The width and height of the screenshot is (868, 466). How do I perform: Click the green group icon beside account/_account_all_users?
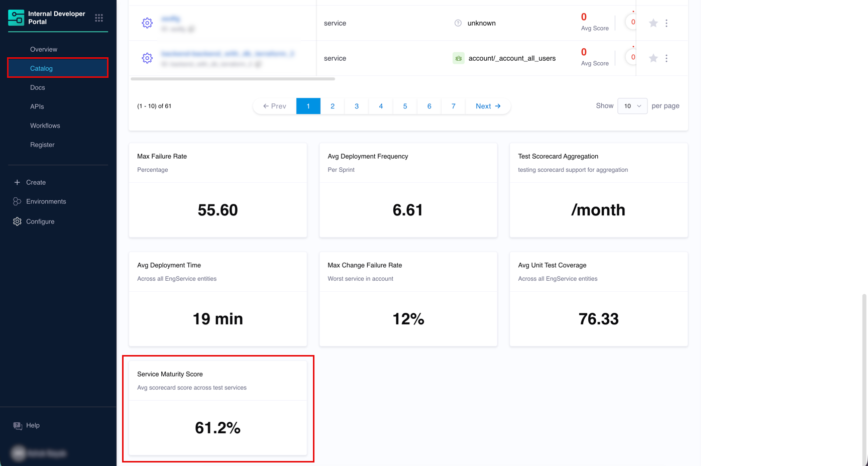[458, 58]
